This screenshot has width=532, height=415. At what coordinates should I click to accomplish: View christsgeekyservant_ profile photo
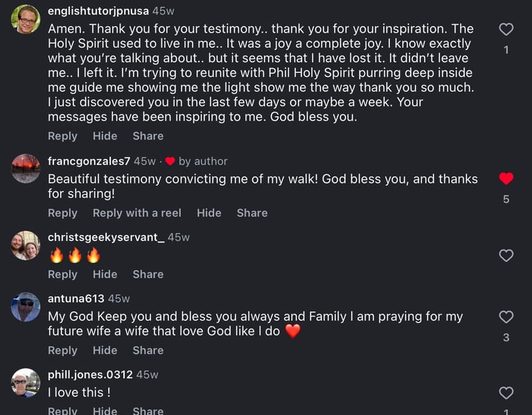coord(26,245)
